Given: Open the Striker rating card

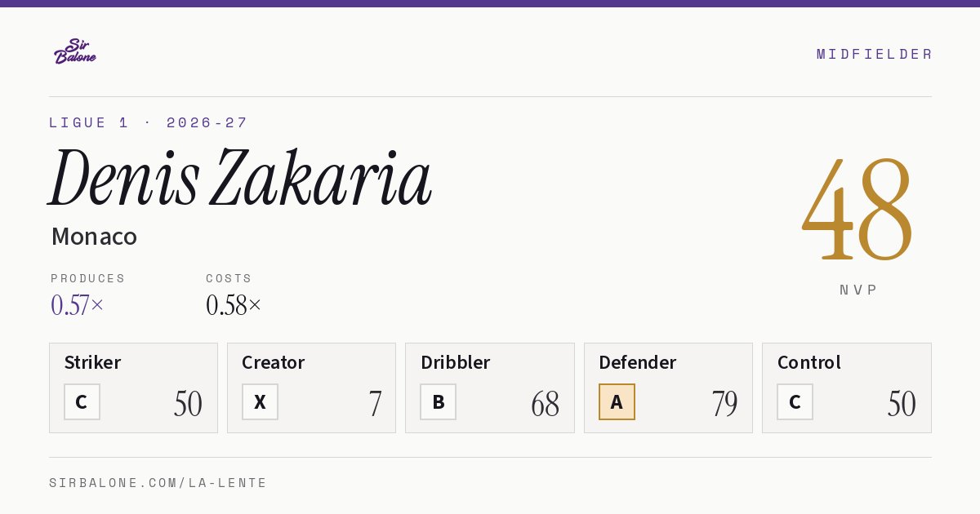Looking at the screenshot, I should point(133,388).
